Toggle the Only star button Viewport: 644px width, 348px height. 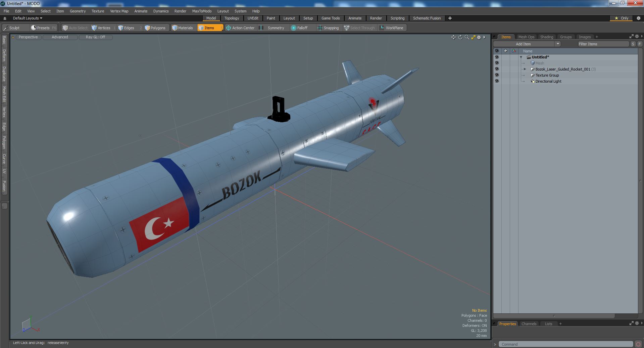[622, 18]
